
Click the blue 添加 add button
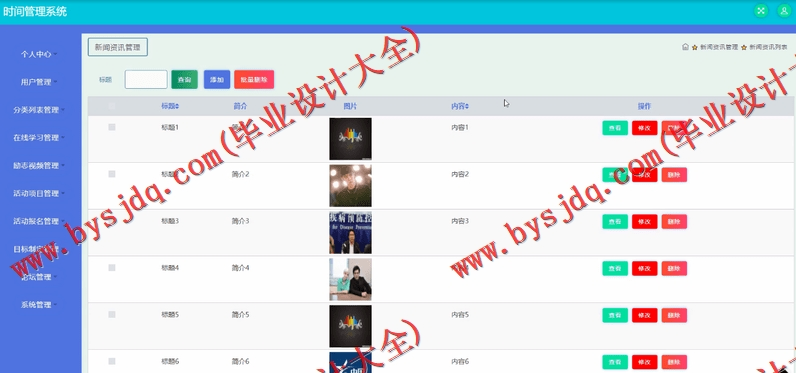click(x=217, y=80)
